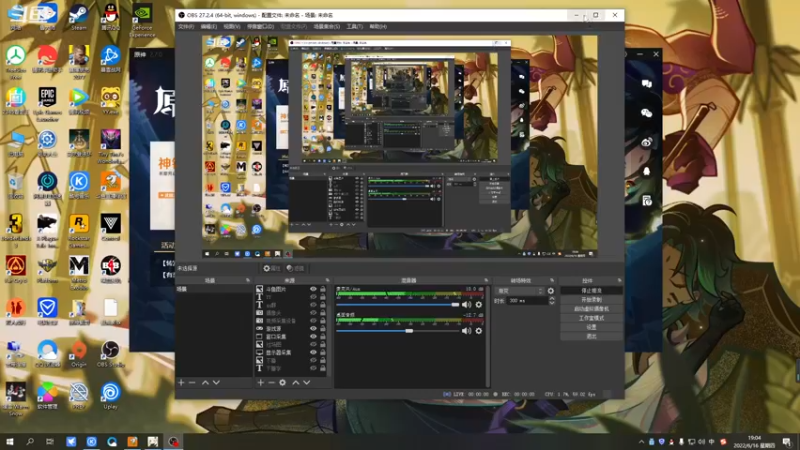Mute the 桌面音频 channel speaker icon
Screen dimensions: 800x450
coord(466,331)
